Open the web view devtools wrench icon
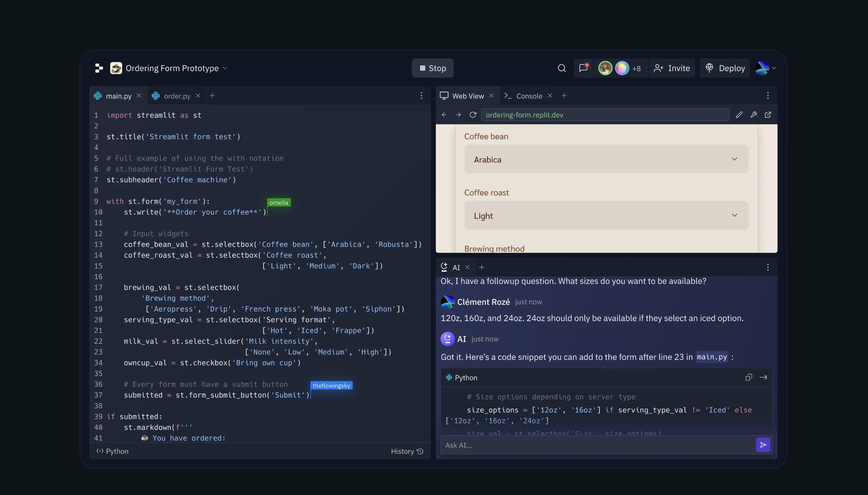Screen dimensions: 868x495 [754, 115]
